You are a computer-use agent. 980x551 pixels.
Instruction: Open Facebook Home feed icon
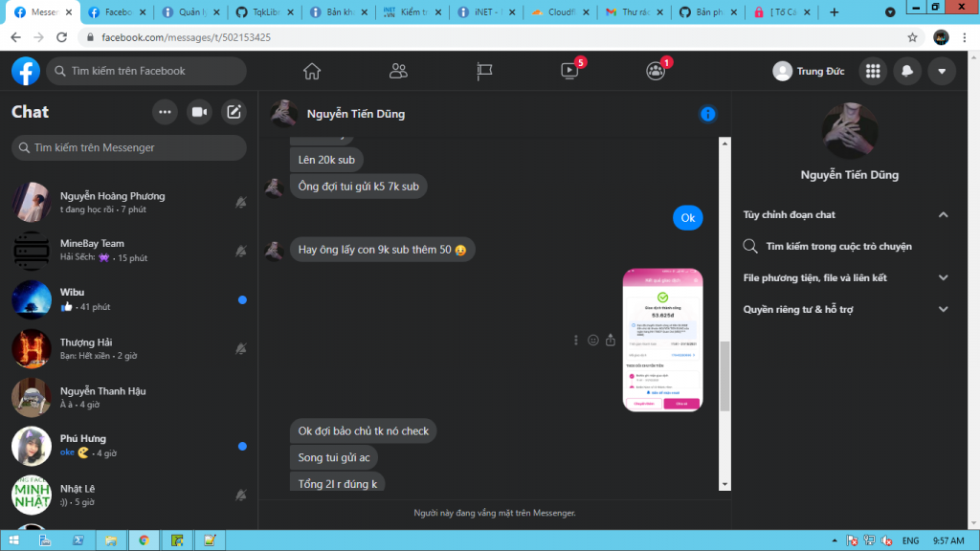(311, 71)
